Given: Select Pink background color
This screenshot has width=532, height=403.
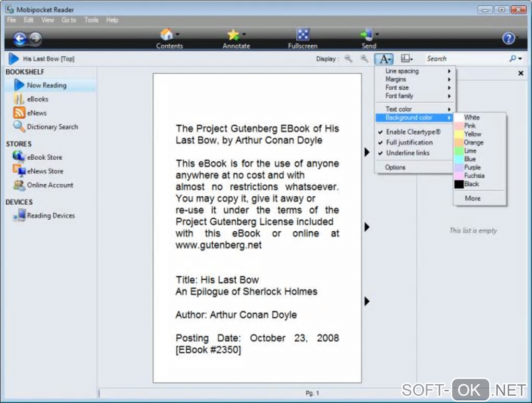Looking at the screenshot, I should tap(480, 126).
